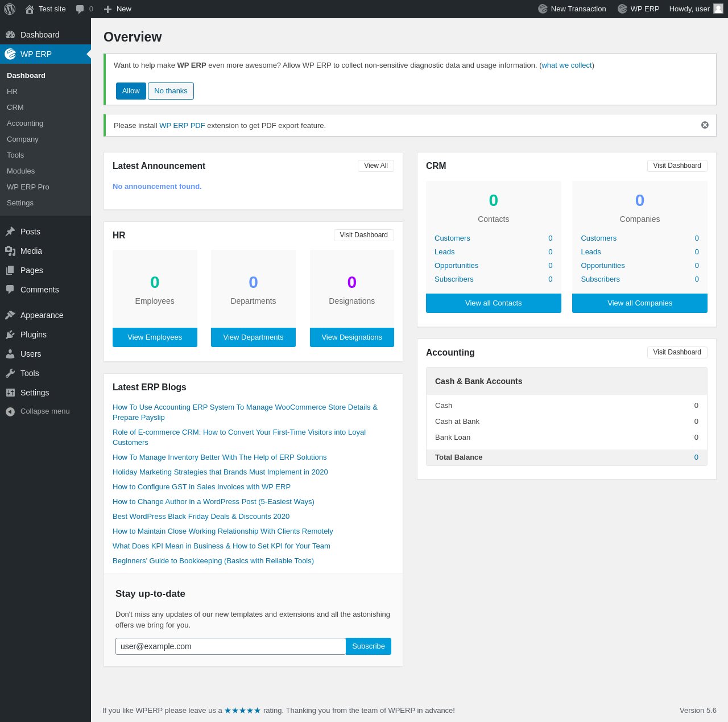The height and width of the screenshot is (722, 728).
Task: Click the Subscribe button
Action: point(369,646)
